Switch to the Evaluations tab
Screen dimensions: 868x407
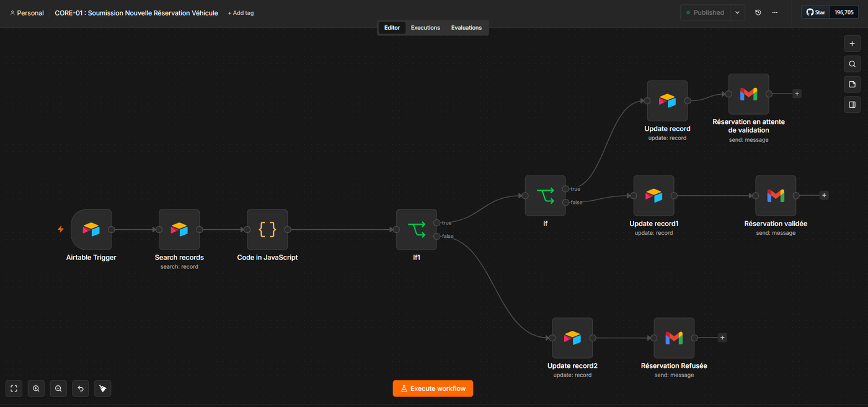tap(466, 28)
